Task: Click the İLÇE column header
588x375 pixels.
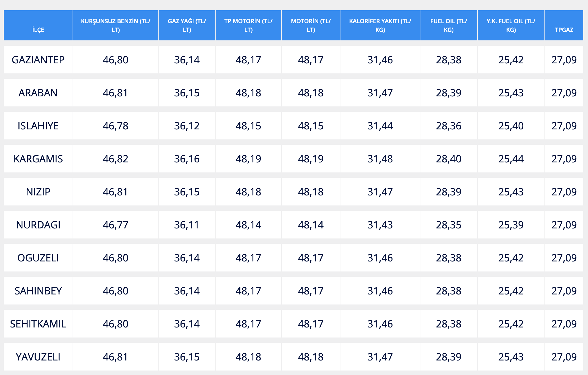Action: coord(38,30)
